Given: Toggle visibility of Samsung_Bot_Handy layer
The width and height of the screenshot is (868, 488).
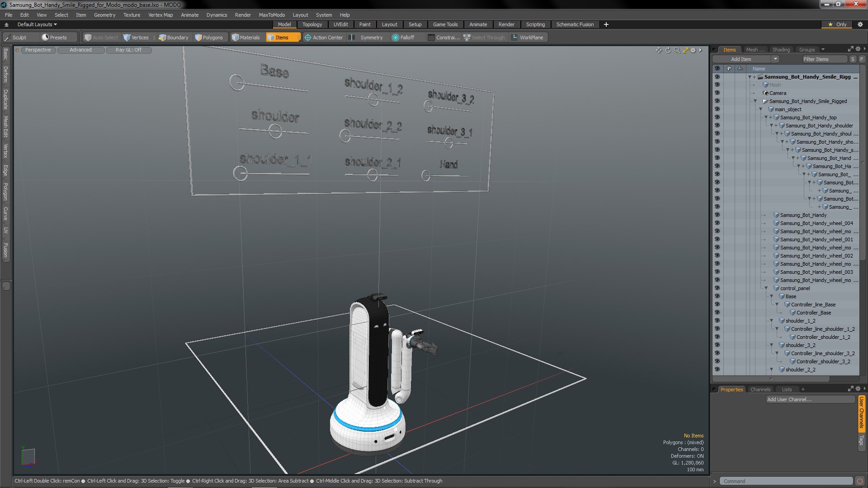Looking at the screenshot, I should point(717,215).
